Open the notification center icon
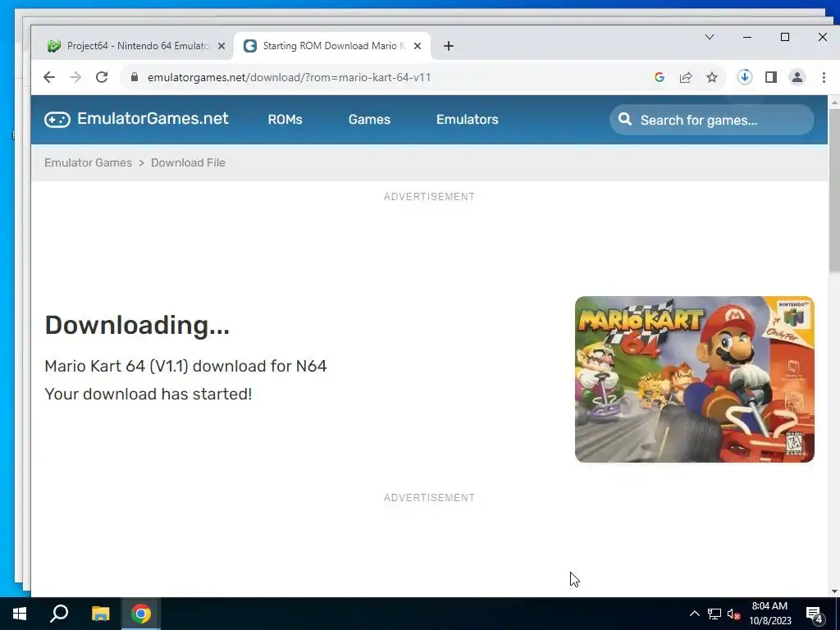 click(815, 614)
